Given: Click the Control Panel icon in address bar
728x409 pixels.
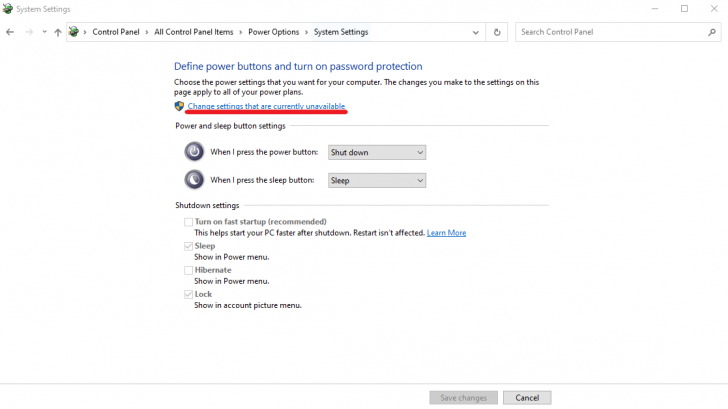Looking at the screenshot, I should pos(74,32).
